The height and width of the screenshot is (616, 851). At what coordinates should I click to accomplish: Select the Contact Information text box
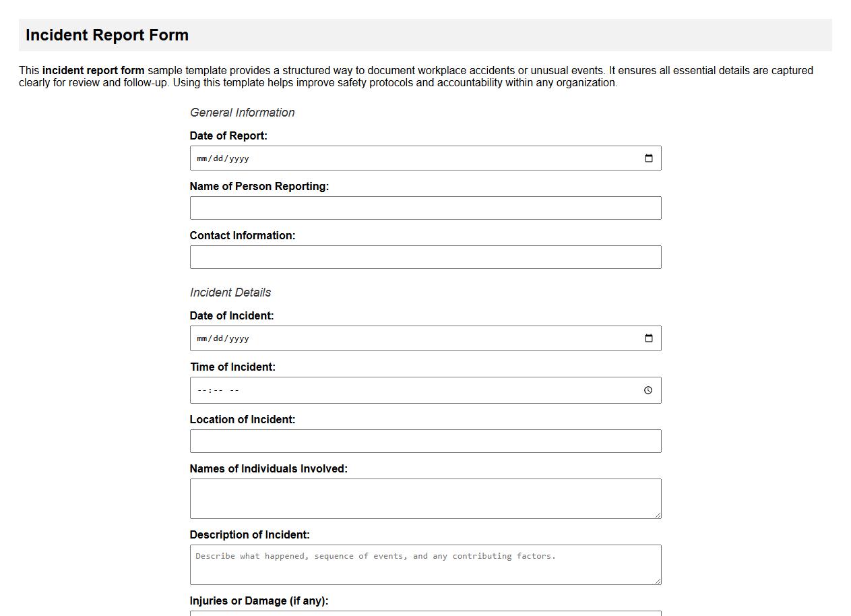click(424, 257)
